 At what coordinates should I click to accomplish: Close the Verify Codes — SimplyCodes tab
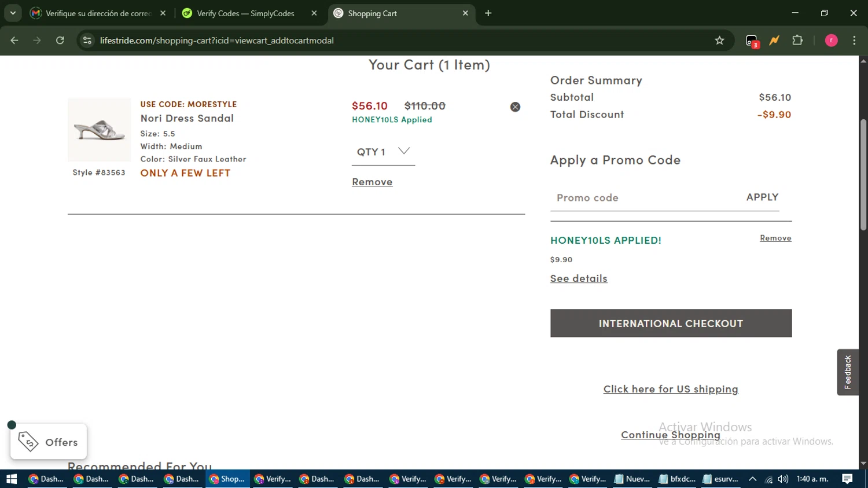coord(314,13)
